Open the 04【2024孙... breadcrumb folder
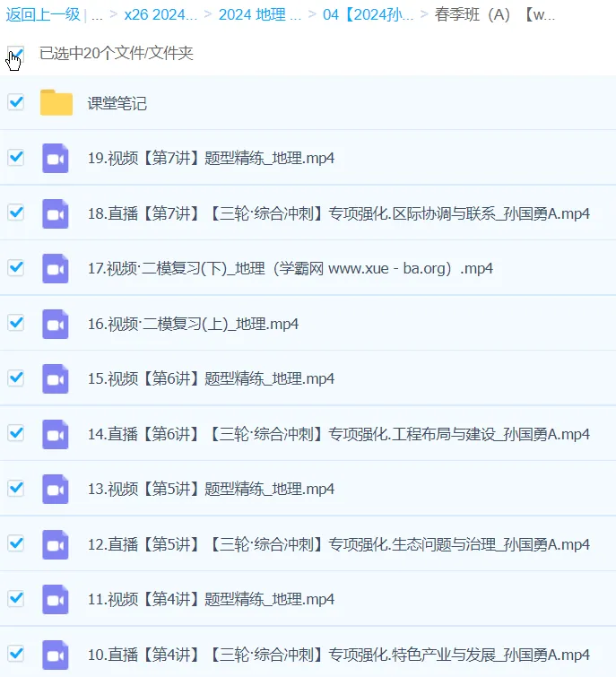 click(x=368, y=15)
